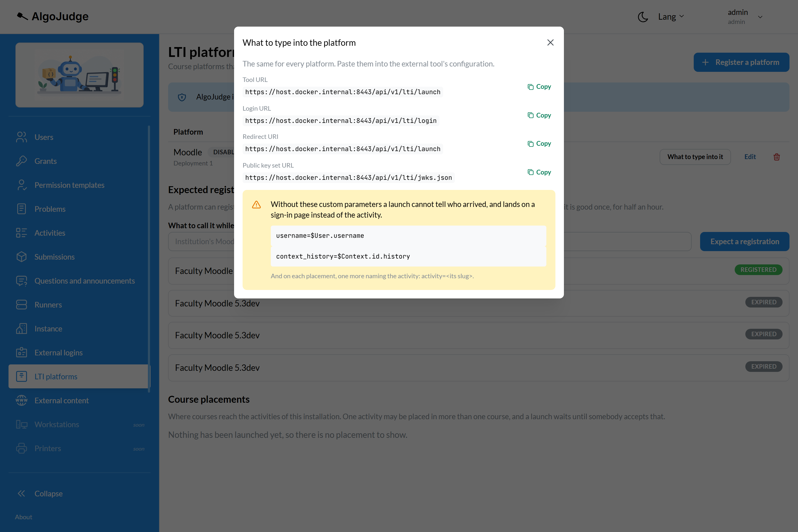This screenshot has width=798, height=532.
Task: Click the LTI platforms sidebar icon
Action: click(21, 376)
